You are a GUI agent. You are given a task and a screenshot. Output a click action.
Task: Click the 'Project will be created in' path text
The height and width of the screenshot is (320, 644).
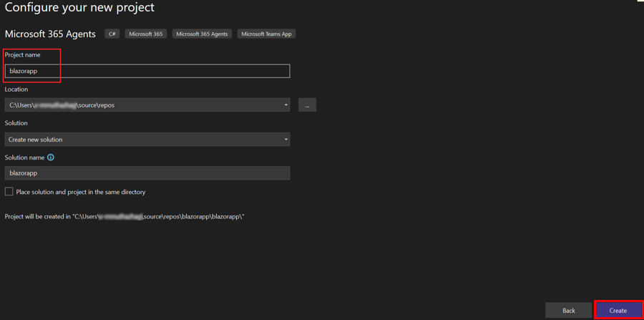125,216
